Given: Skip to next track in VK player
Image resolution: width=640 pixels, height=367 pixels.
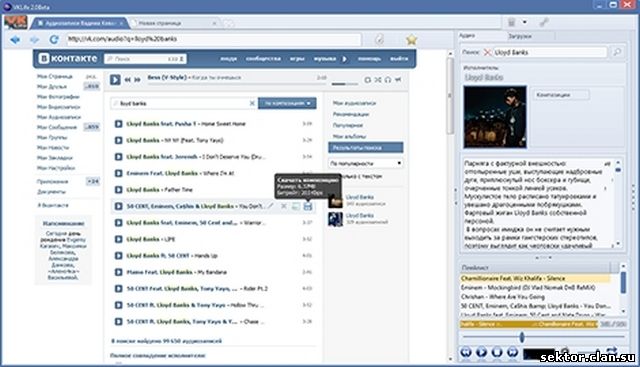Looking at the screenshot, I should [x=138, y=80].
